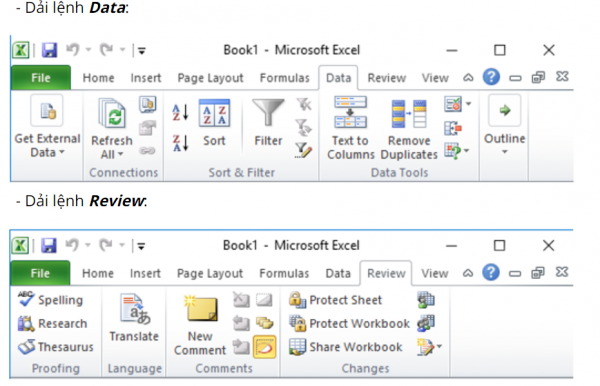The height and width of the screenshot is (386, 600).
Task: Open the Thesaurus
Action: pos(56,347)
